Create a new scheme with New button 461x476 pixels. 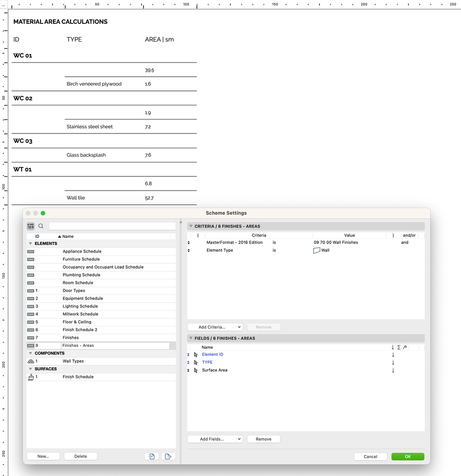pyautogui.click(x=43, y=456)
